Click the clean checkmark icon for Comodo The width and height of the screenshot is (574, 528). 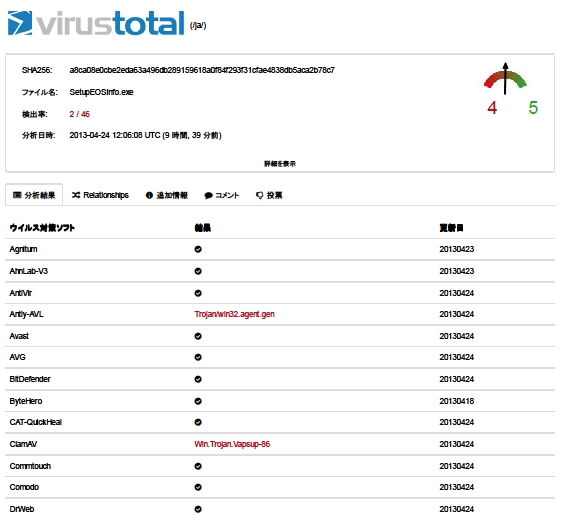[198, 487]
